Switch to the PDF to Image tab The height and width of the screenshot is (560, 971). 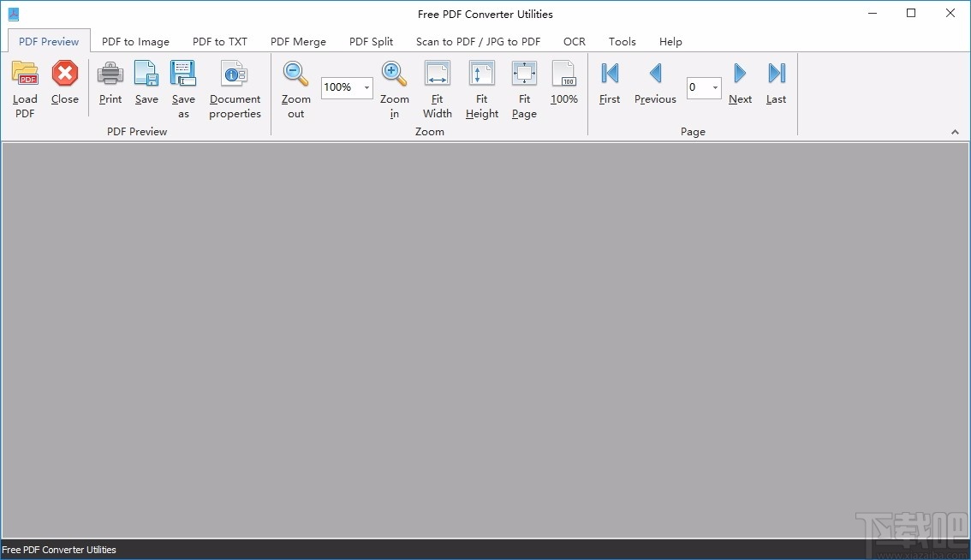point(134,41)
